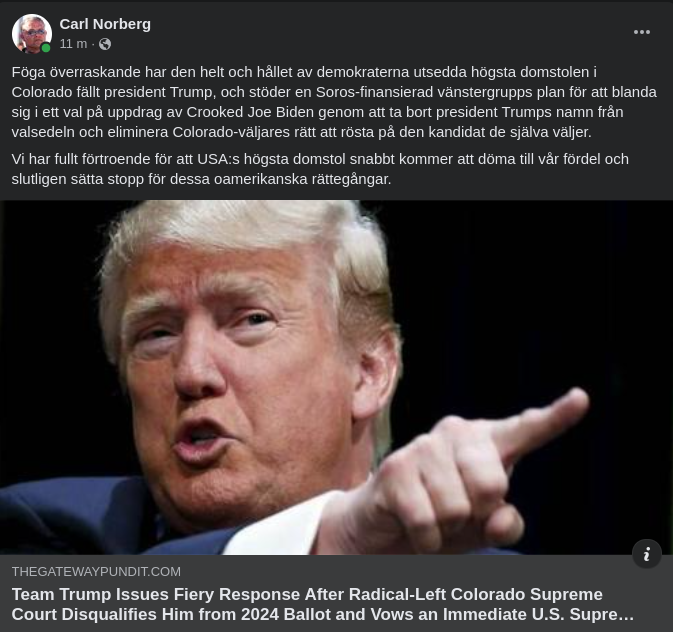The width and height of the screenshot is (673, 632).
Task: Click the paragraph beginning 'Vi har fullt förtroende'
Action: click(x=320, y=169)
